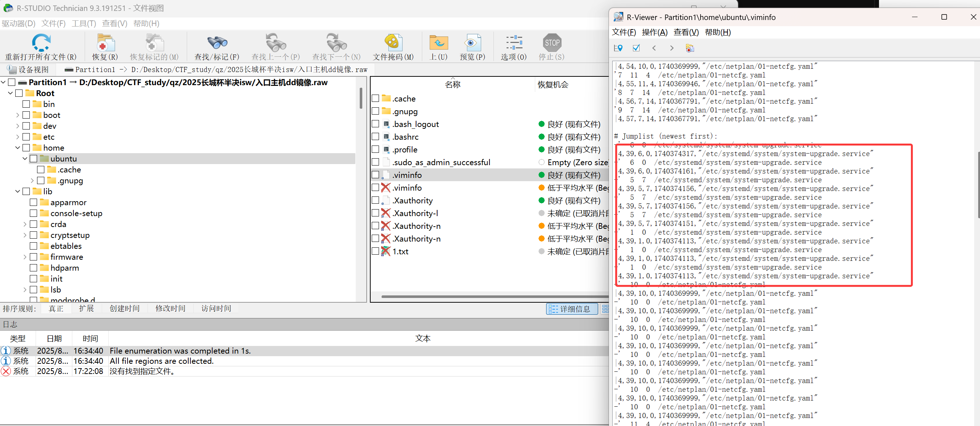Click the Up (上) folder icon

[438, 42]
